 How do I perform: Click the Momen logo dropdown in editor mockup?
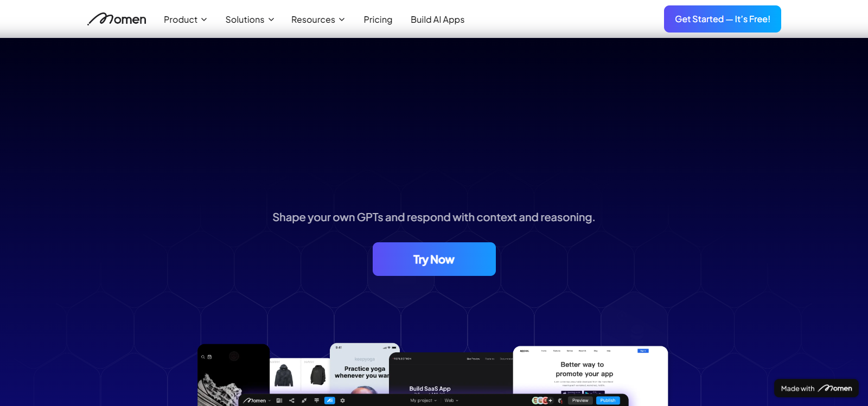[x=257, y=401]
